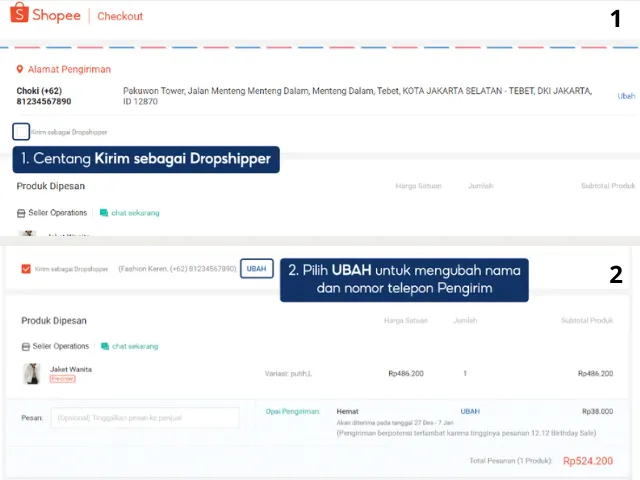Click the unit price Rp486.200 under Harga Satuan
Viewport: 640px width, 480px height.
406,373
